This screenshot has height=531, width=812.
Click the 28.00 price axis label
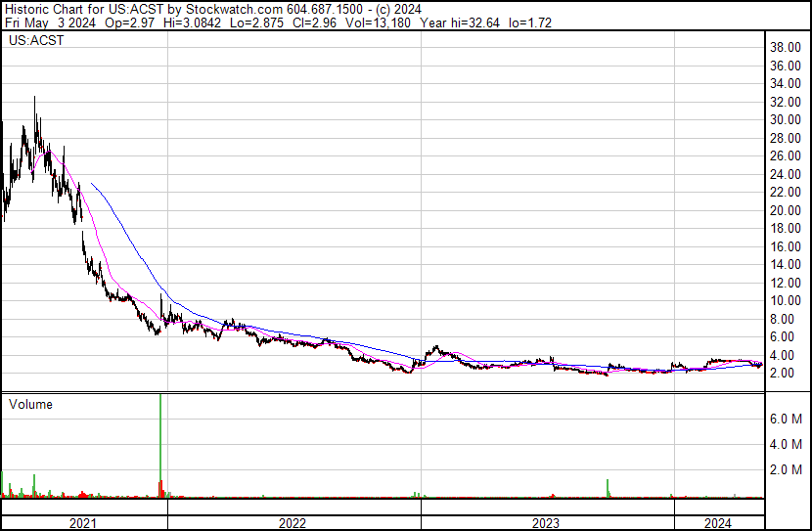786,138
